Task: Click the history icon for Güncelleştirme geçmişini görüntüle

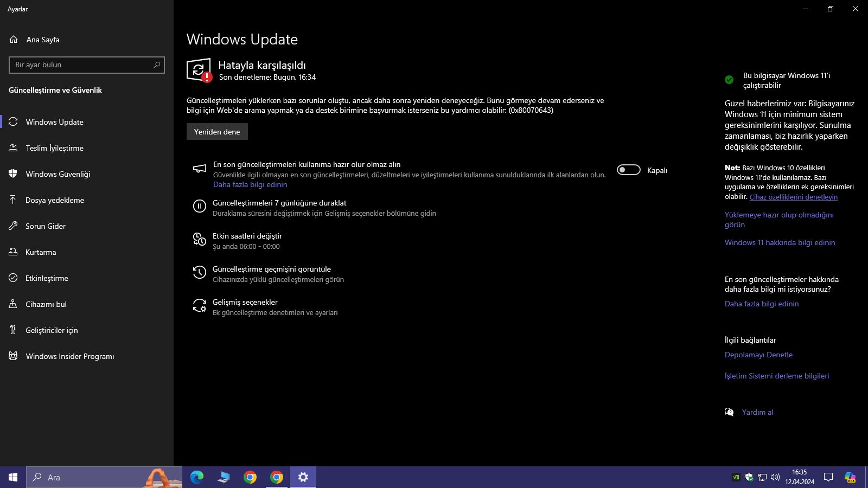Action: [x=200, y=272]
